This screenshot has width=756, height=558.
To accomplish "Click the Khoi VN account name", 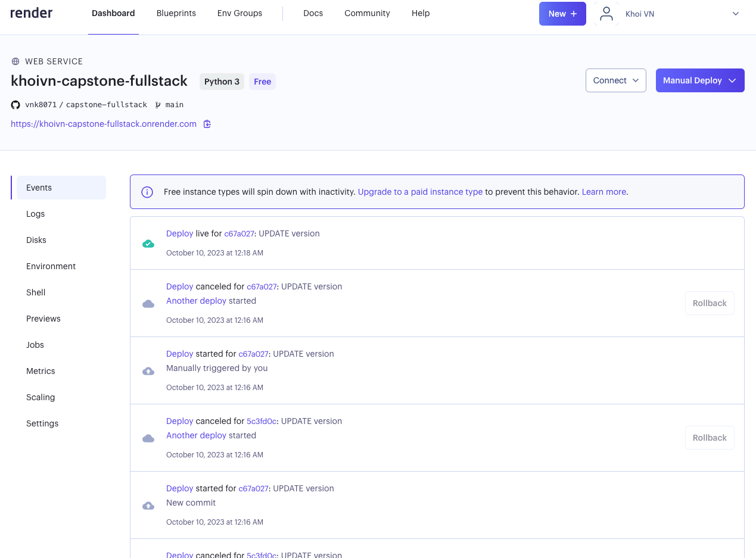I will tap(640, 14).
